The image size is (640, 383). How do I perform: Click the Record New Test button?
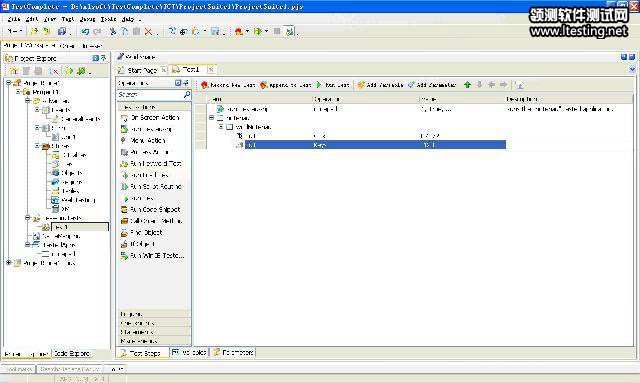[x=228, y=85]
